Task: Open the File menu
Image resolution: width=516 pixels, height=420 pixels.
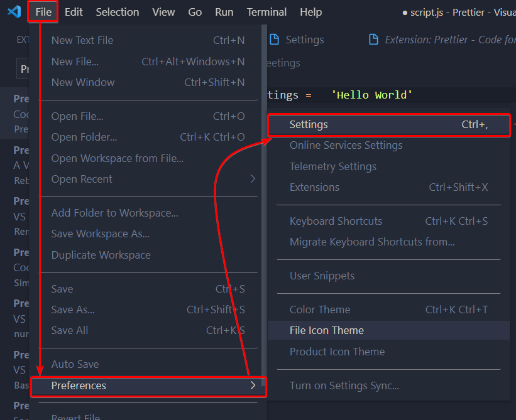Action: [43, 12]
